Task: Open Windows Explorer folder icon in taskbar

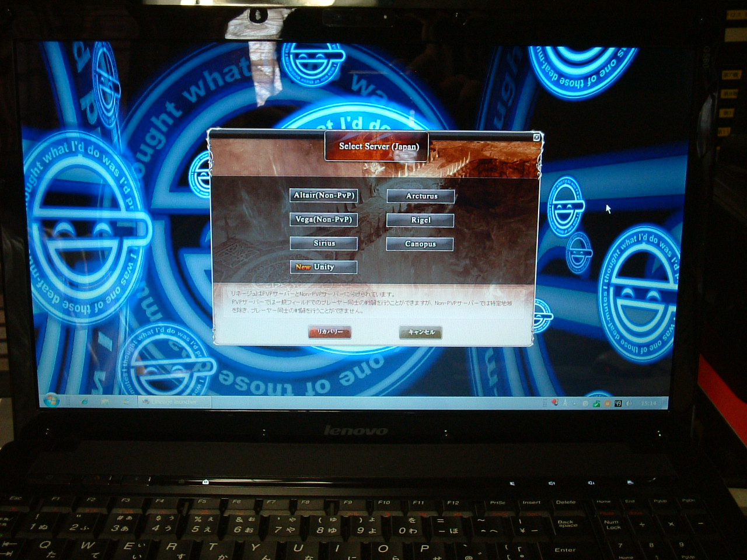Action: click(x=106, y=402)
